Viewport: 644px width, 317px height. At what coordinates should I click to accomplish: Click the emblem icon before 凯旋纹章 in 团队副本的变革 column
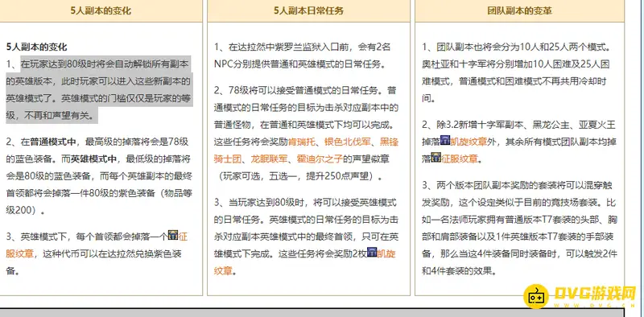pos(445,141)
